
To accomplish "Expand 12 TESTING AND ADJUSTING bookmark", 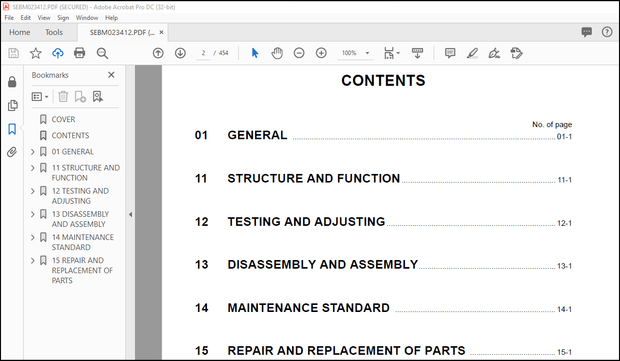I will coord(33,191).
